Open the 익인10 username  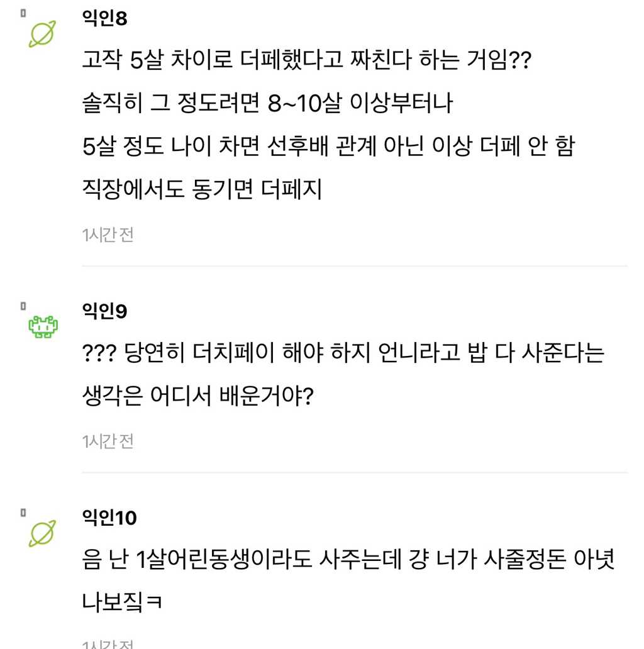109,518
